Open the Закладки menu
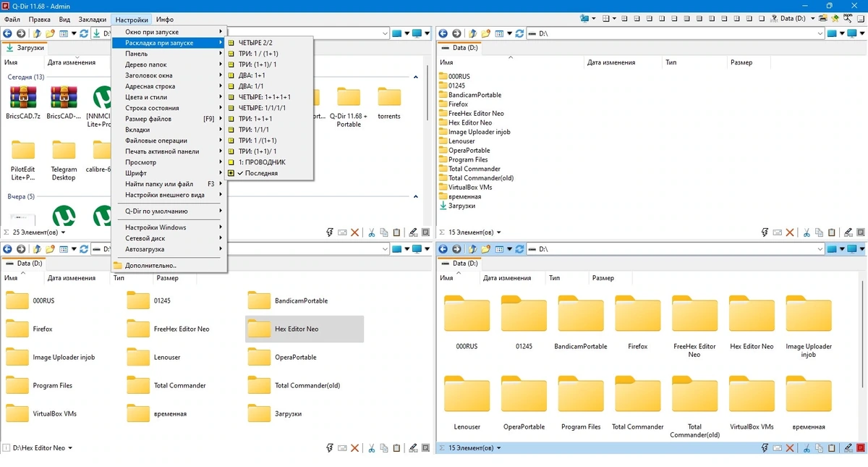This screenshot has width=868, height=467. (x=92, y=20)
